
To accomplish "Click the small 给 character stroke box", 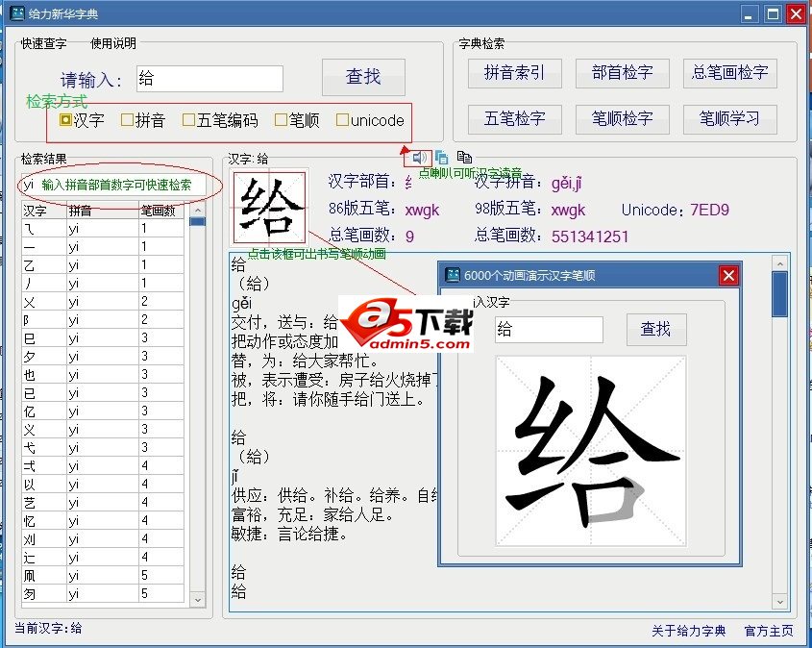I will pos(270,208).
